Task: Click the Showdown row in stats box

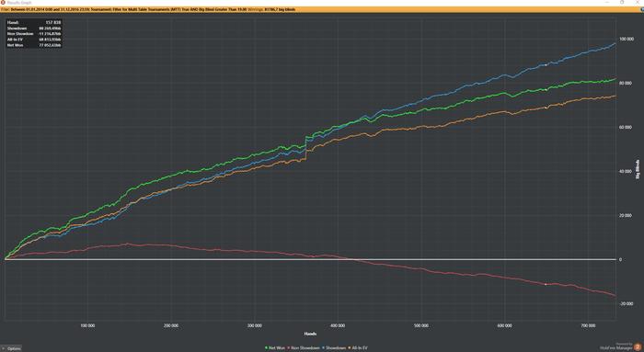Action: click(x=34, y=28)
